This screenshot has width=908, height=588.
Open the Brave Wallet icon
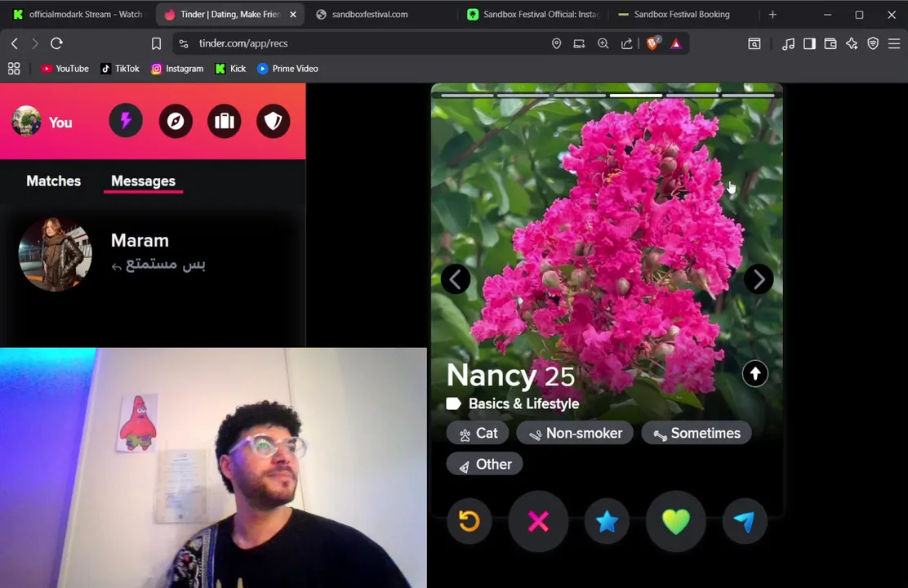pos(830,43)
